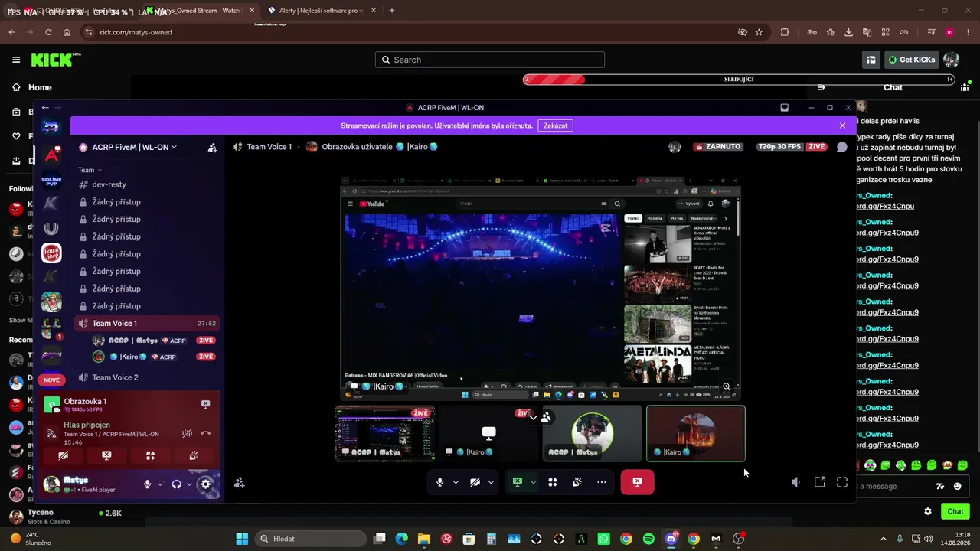Open the emoji picker in Kick chat
The height and width of the screenshot is (551, 980).
coord(958,486)
